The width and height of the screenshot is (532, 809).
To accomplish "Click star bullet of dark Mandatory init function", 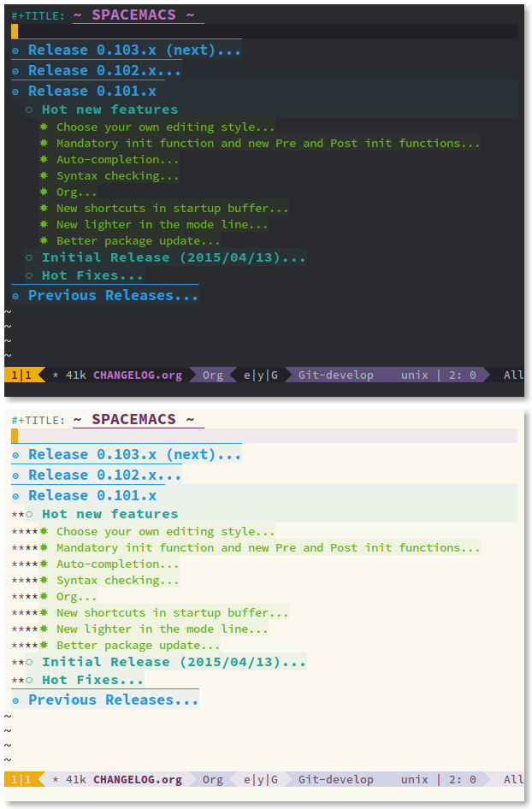I will pyautogui.click(x=44, y=143).
